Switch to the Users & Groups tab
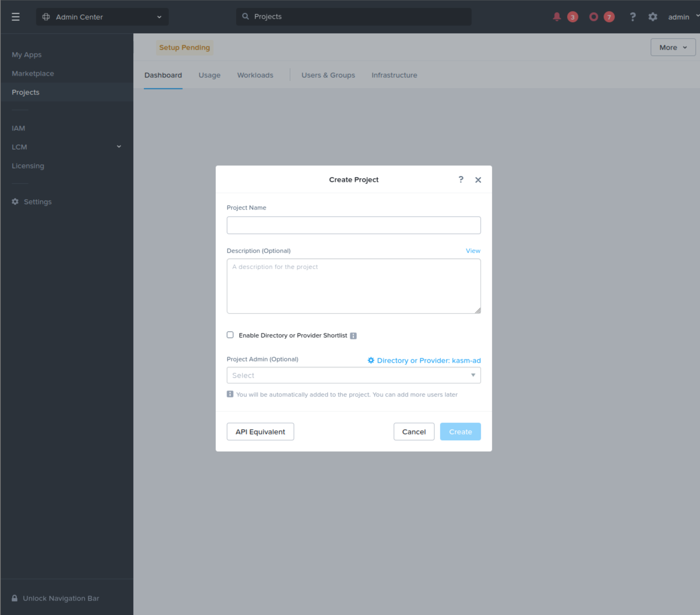700x615 pixels. (x=328, y=75)
